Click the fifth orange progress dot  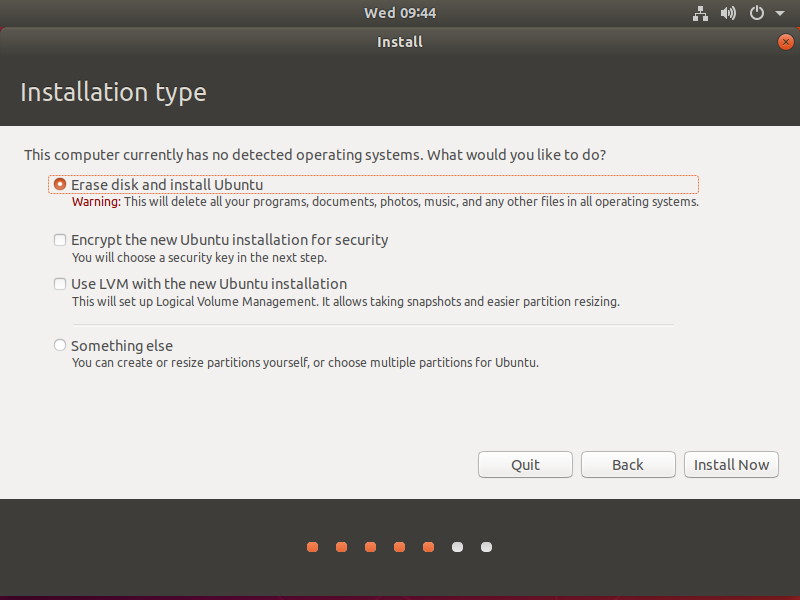428,547
